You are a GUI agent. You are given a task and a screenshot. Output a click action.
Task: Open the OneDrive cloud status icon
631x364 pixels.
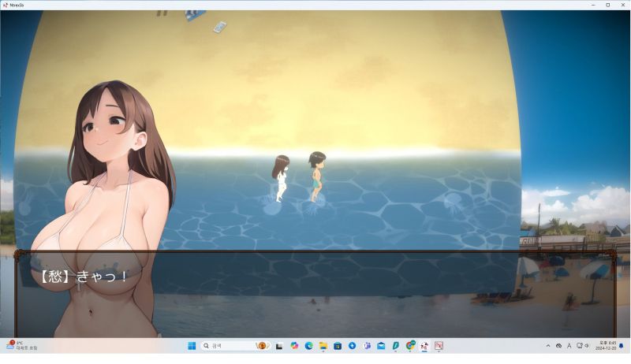[x=558, y=346]
